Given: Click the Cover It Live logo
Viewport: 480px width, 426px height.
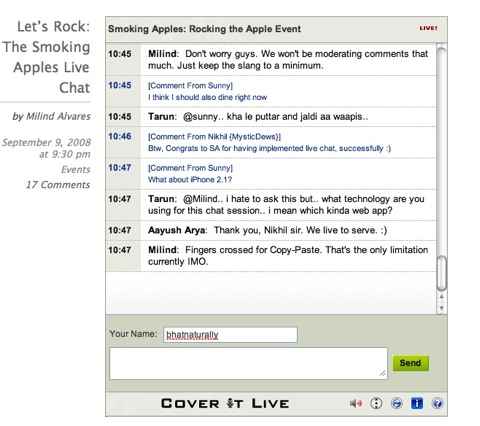Looking at the screenshot, I should coord(225,404).
